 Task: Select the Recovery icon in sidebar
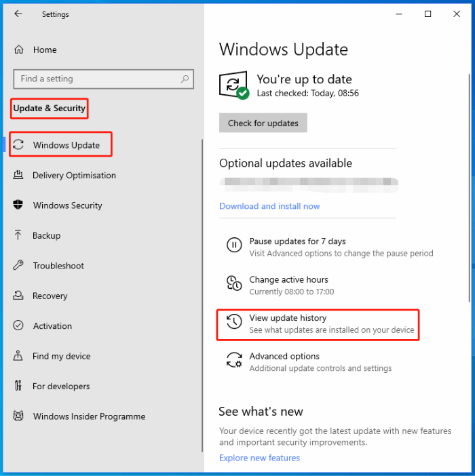click(18, 295)
